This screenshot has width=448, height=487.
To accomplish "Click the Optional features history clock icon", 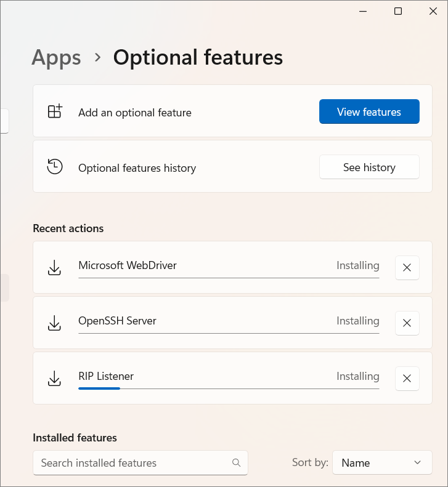I will coord(55,167).
